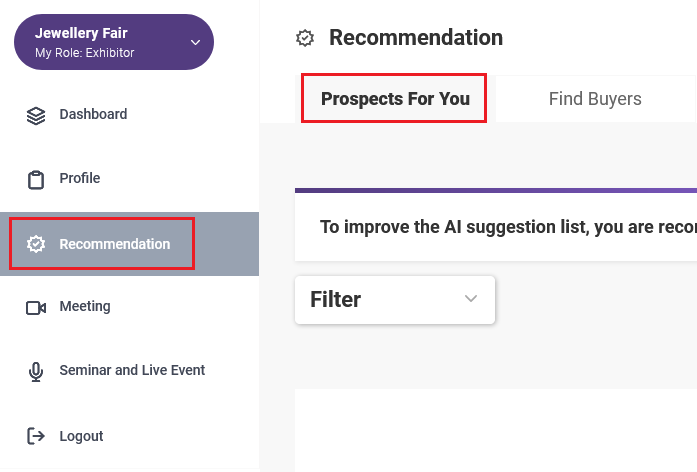Click the Profile clipboard icon

tap(36, 180)
